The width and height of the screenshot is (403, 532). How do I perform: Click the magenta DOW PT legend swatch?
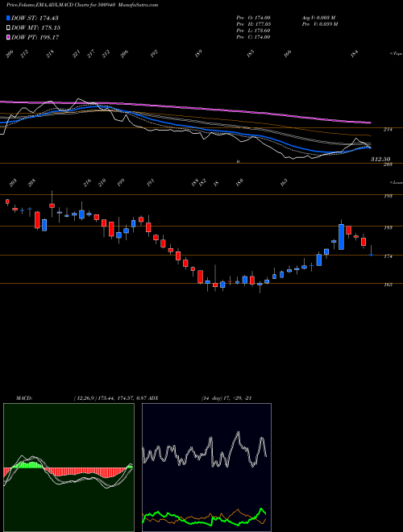pyautogui.click(x=9, y=37)
